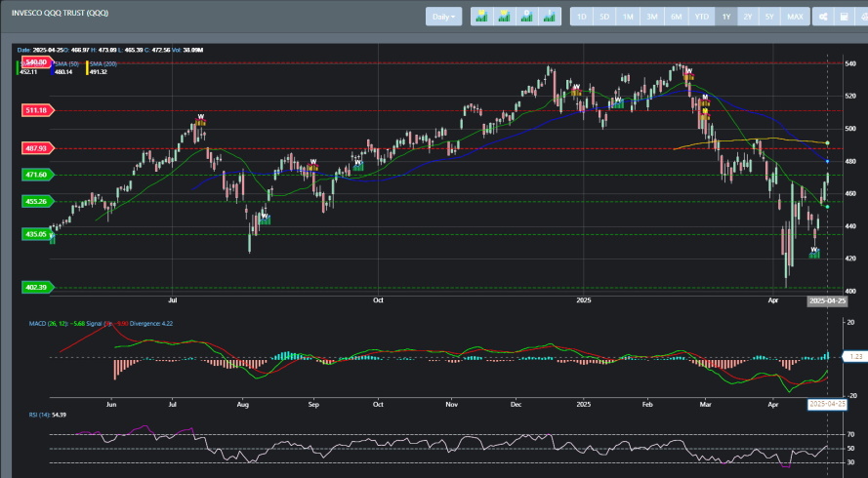Click the W buy marker in April
The height and width of the screenshot is (478, 868).
point(814,253)
